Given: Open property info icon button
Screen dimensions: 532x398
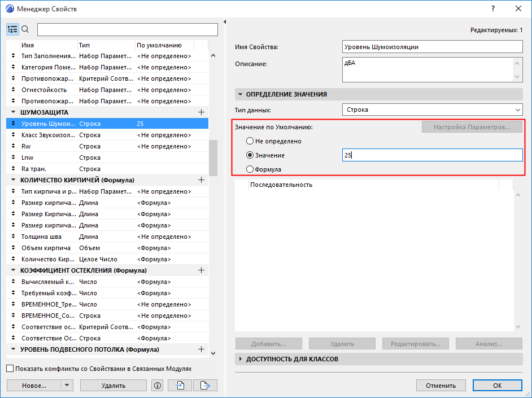Looking at the screenshot, I should pyautogui.click(x=157, y=386).
